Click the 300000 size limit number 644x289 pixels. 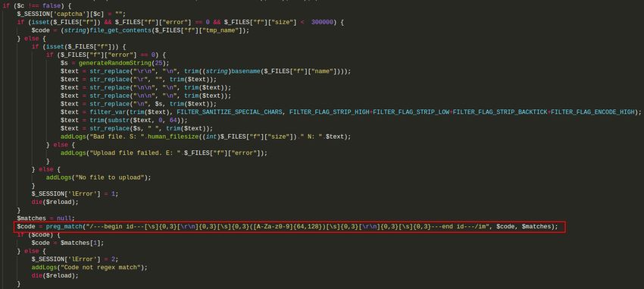pos(323,22)
